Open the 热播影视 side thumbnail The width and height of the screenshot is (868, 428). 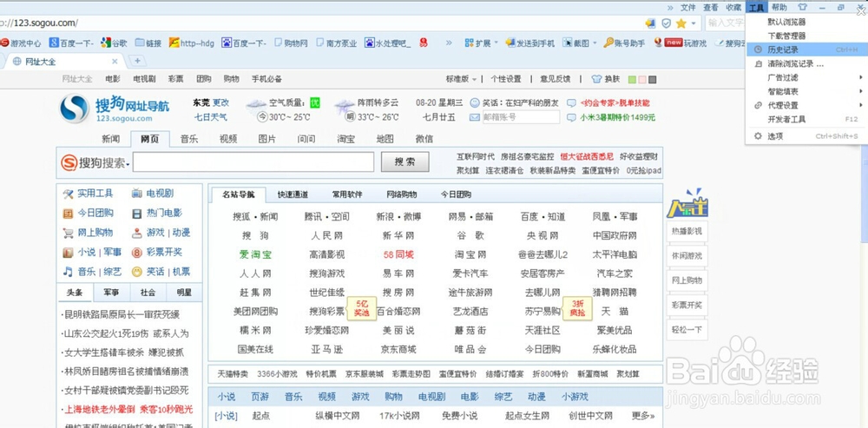pyautogui.click(x=687, y=232)
